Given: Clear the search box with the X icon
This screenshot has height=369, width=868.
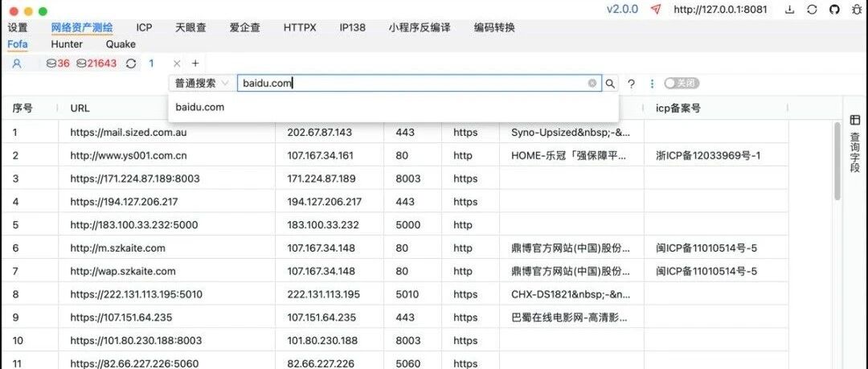Looking at the screenshot, I should tap(592, 83).
